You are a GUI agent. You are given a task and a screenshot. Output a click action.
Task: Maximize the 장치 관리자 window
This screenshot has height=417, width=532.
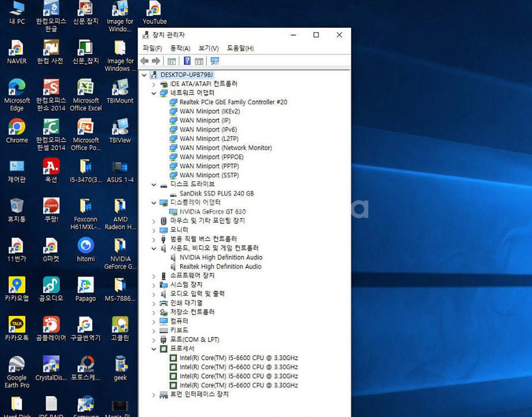[x=316, y=35]
